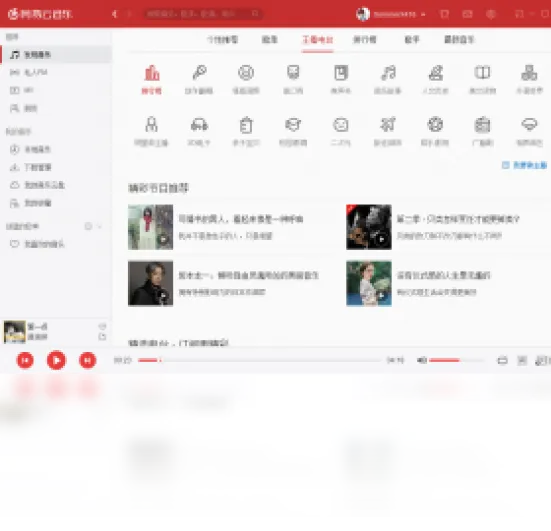Image resolution: width=551 pixels, height=531 pixels.
Task: Select the 主播电台 tab
Action: click(x=317, y=39)
